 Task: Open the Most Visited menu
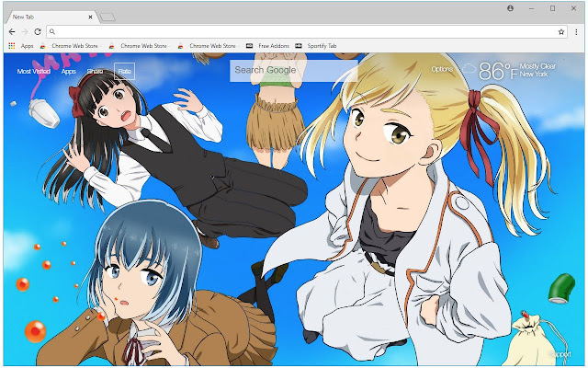(x=34, y=72)
